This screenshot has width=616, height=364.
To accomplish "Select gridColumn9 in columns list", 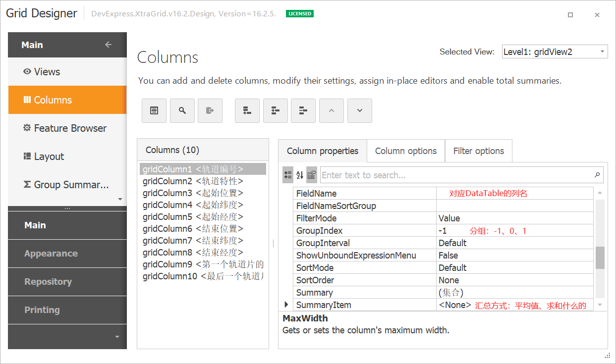I will (x=203, y=264).
